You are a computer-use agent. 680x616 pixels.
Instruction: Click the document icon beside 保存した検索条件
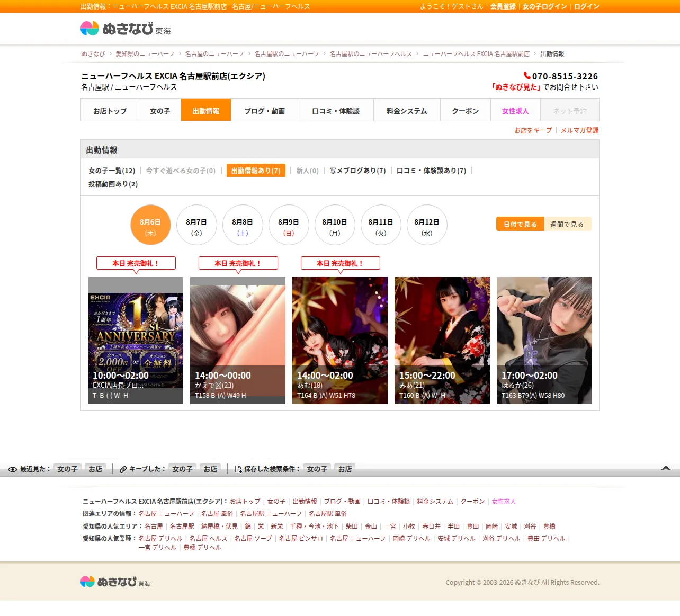click(238, 469)
